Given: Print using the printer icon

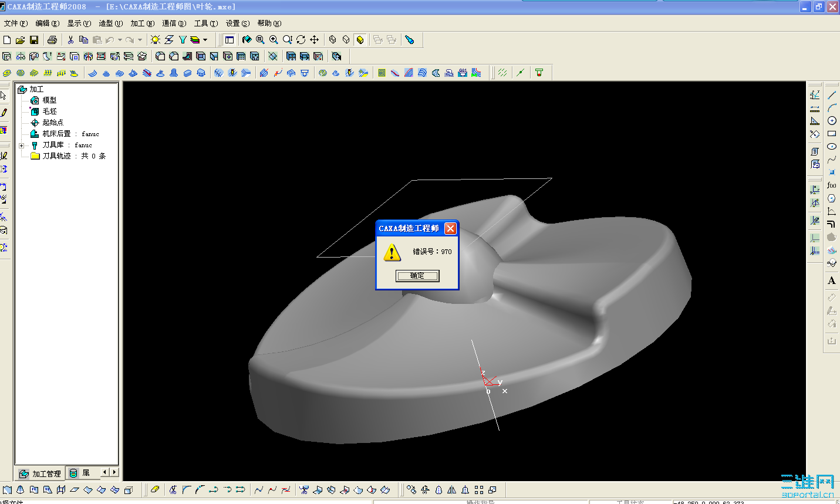Looking at the screenshot, I should coord(52,40).
